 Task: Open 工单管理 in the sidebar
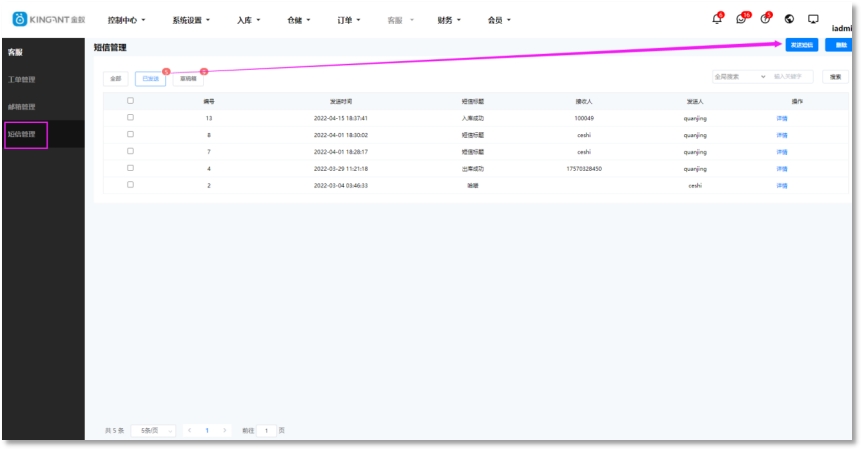22,79
